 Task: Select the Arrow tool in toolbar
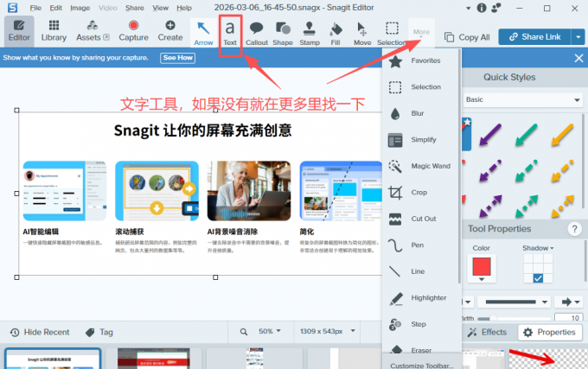pyautogui.click(x=203, y=33)
